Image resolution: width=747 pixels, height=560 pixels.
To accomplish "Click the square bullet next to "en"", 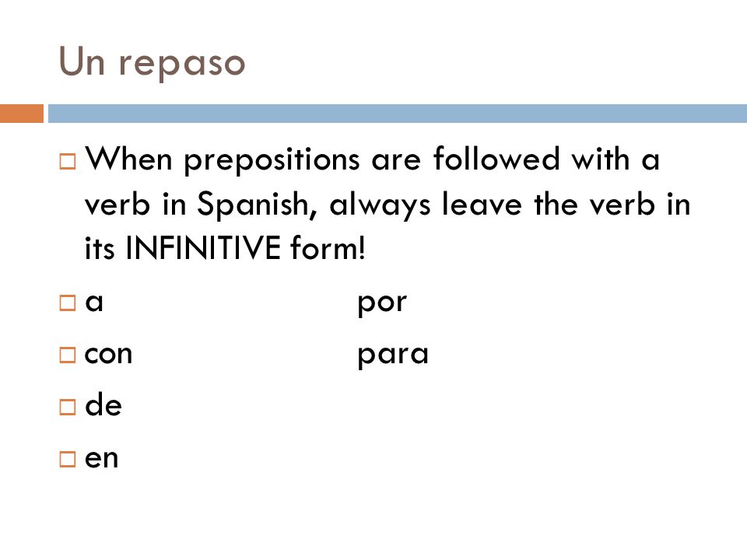I will click(68, 459).
